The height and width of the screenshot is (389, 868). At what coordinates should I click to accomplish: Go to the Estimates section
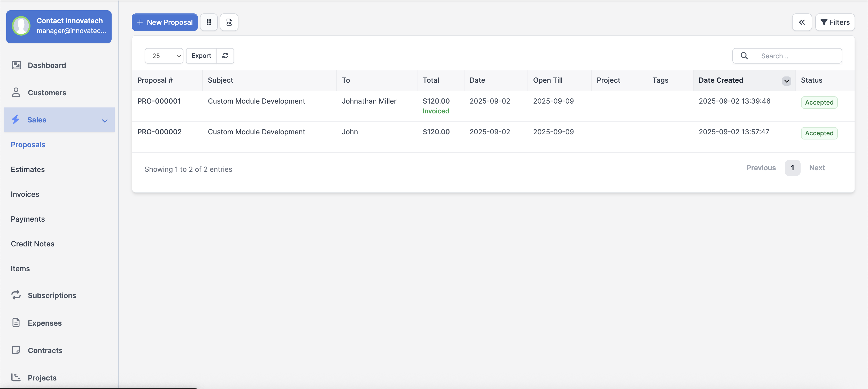(28, 169)
